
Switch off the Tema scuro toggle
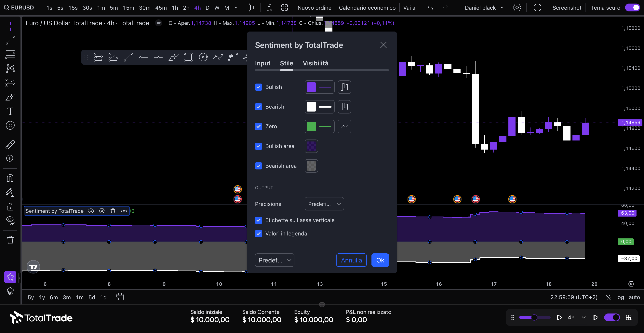[633, 7]
